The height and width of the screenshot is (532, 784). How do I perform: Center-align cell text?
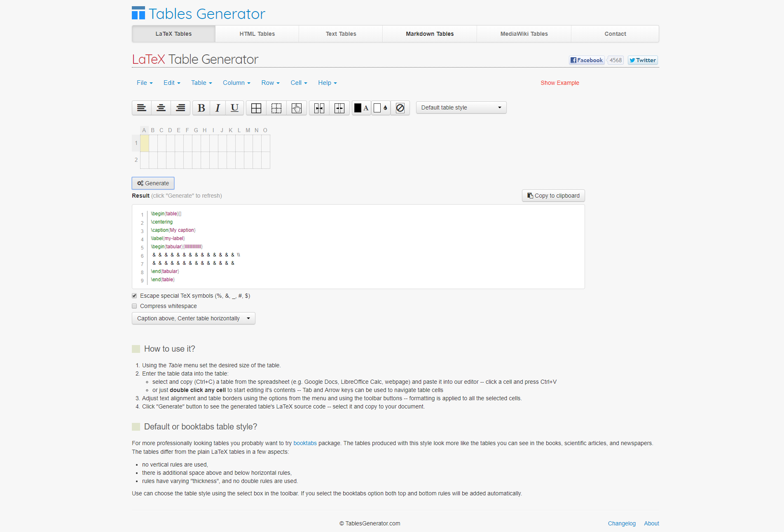pos(161,108)
